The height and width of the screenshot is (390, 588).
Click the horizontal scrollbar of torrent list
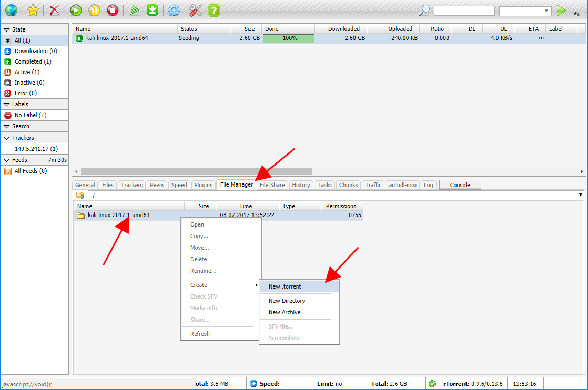197,171
